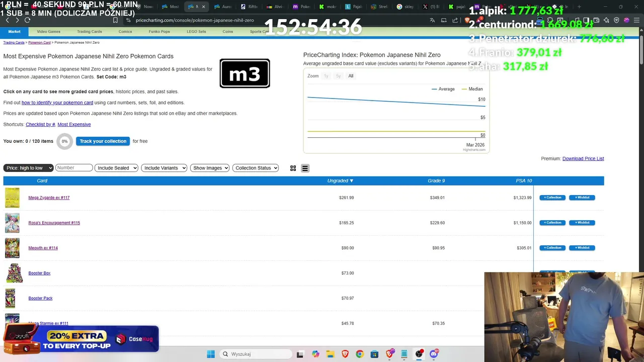The height and width of the screenshot is (362, 644).
Task: Open the Collection Status dropdown
Action: (x=256, y=168)
